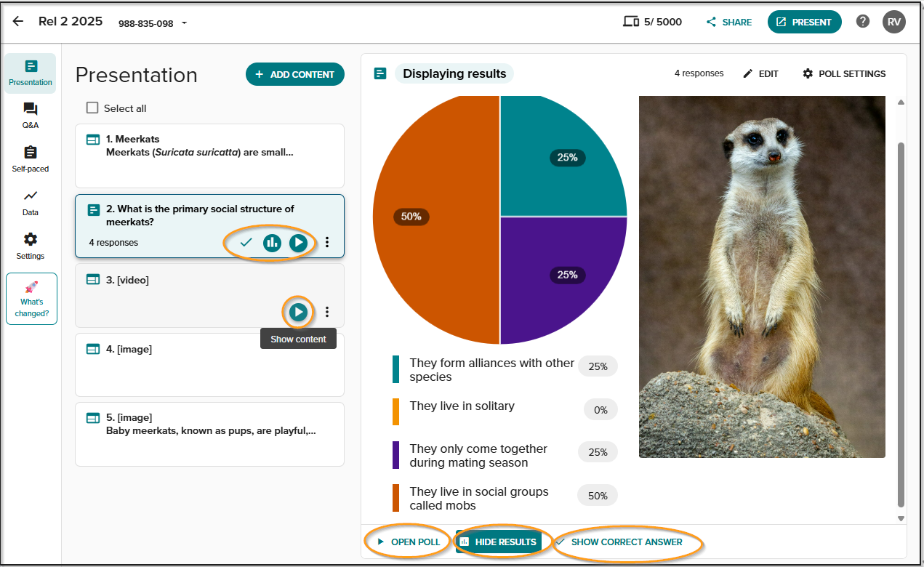The height and width of the screenshot is (567, 924).
Task: Click the slide icon on 4. [image] card
Action: tap(93, 350)
